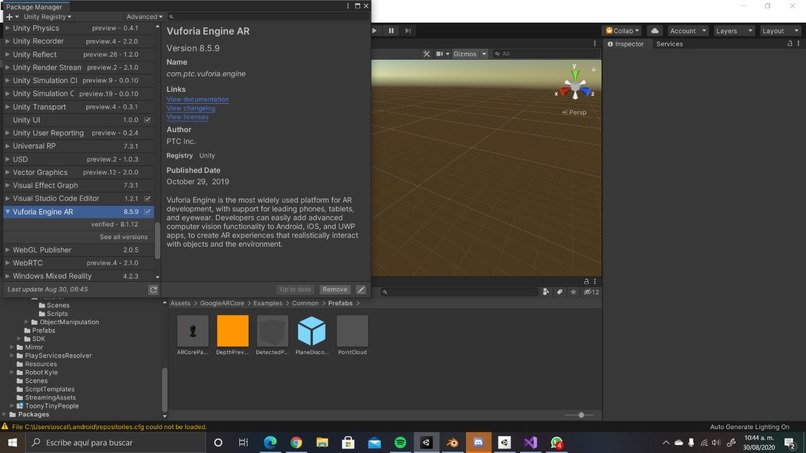Click the Inspector lock icon
Image resolution: width=806 pixels, height=453 pixels.
790,44
